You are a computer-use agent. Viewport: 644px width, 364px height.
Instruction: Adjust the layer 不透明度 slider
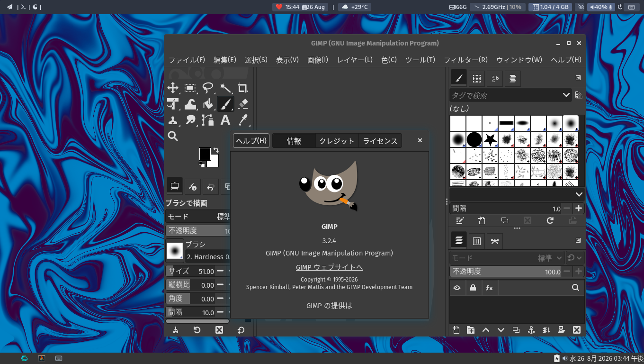click(506, 272)
